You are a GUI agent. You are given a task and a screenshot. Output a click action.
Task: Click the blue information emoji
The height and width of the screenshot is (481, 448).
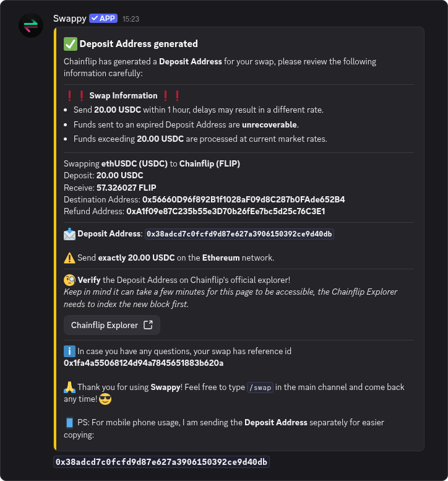69,351
